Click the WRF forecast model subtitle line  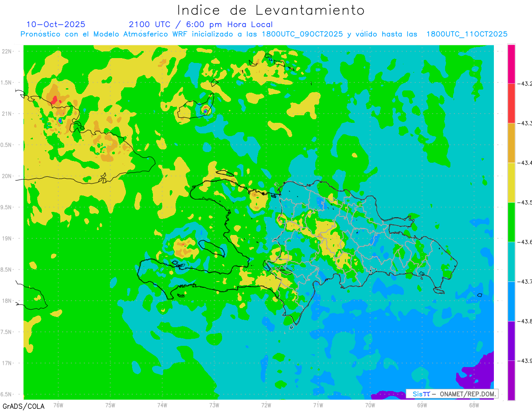point(264,34)
